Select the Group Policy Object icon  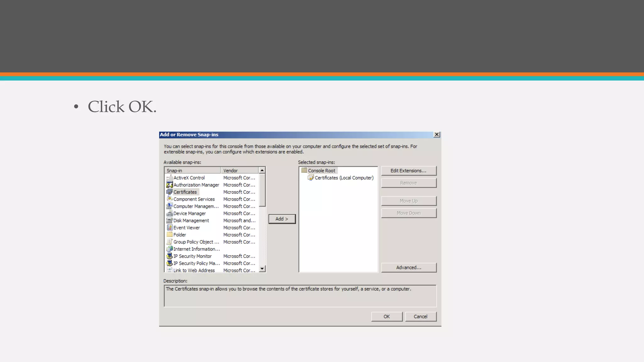[169, 242]
